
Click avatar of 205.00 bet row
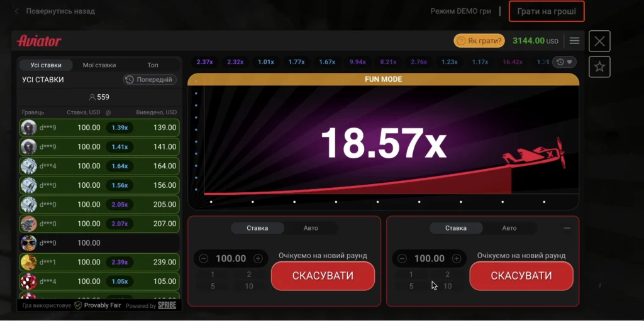tap(29, 204)
